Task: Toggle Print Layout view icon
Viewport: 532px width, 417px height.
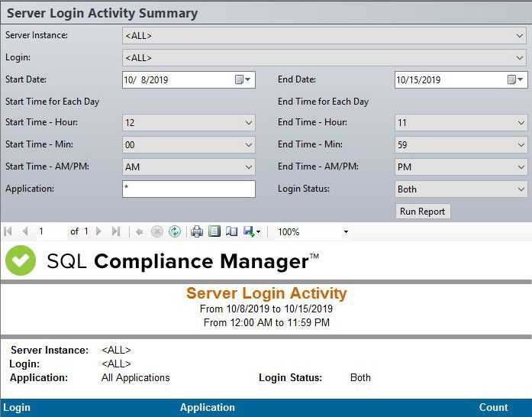Action: point(214,231)
